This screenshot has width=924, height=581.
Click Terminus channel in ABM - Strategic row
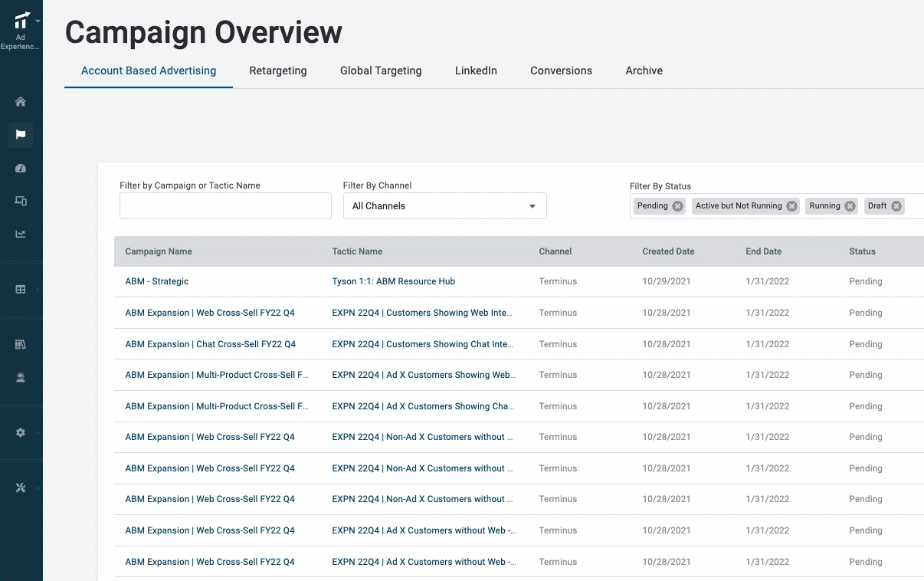click(x=558, y=281)
